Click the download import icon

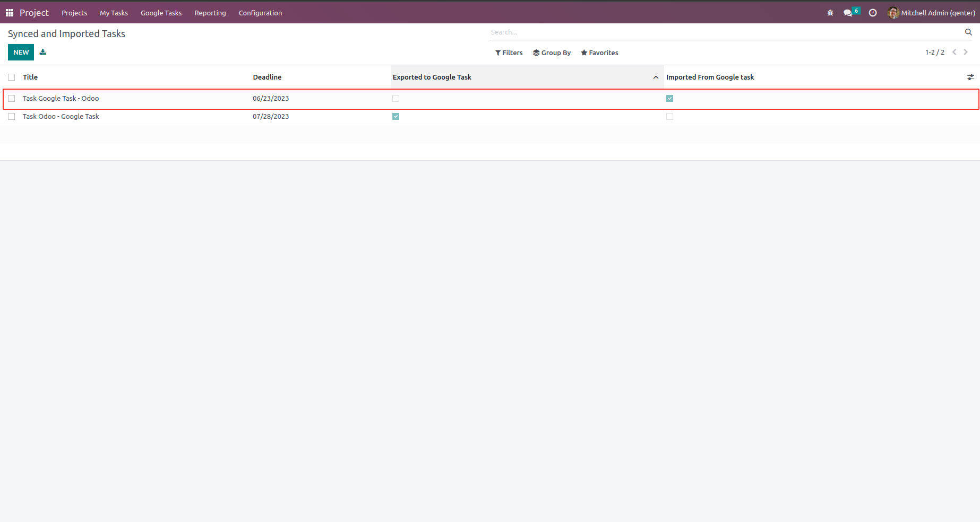(43, 52)
